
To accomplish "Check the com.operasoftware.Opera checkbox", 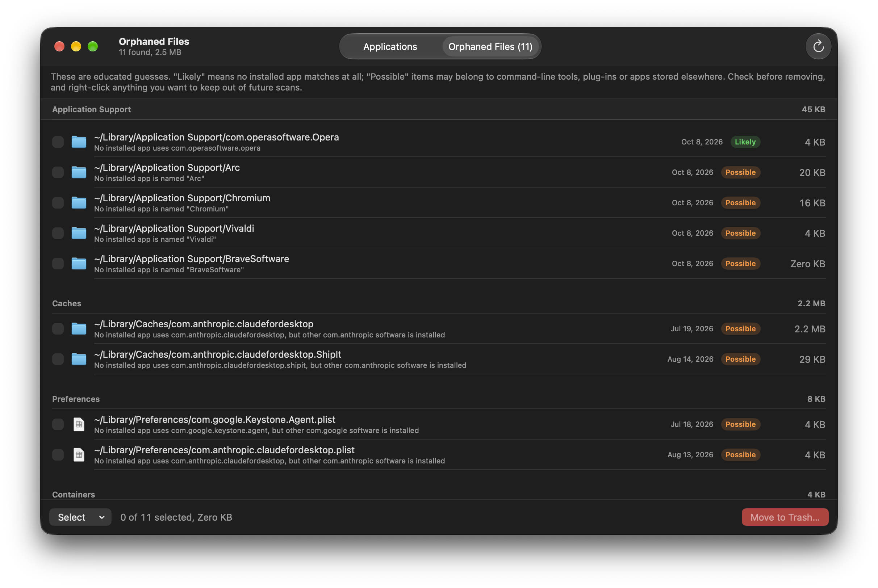I will coord(58,142).
